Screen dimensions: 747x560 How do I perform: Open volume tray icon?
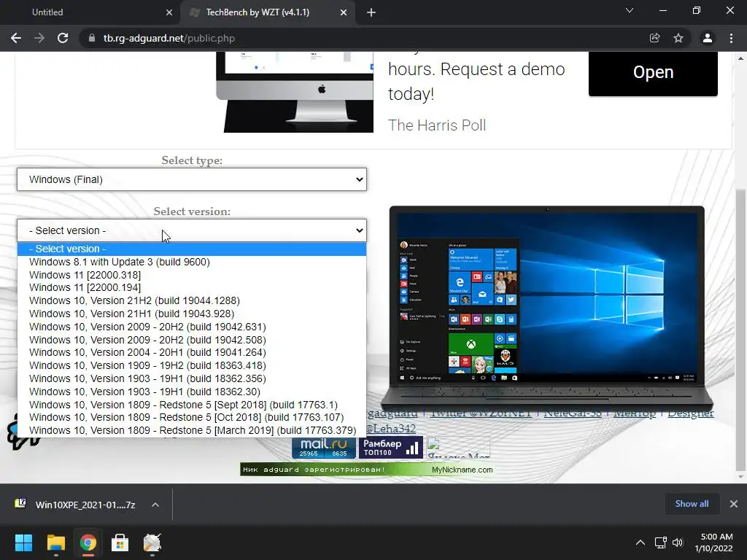point(678,542)
